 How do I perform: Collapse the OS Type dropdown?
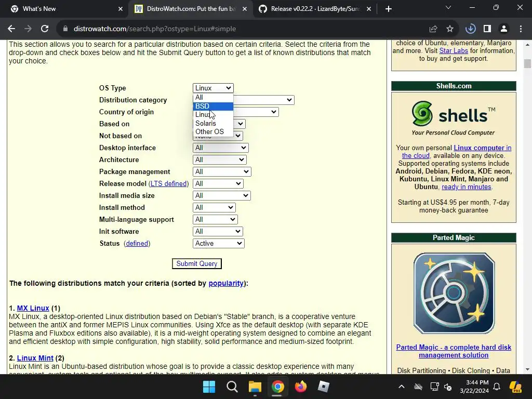pos(213,88)
